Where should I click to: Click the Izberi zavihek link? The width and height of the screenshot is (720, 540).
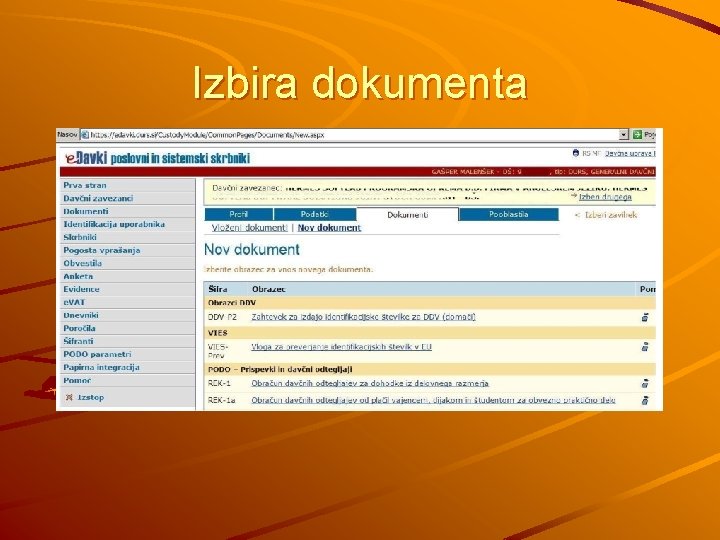(611, 215)
